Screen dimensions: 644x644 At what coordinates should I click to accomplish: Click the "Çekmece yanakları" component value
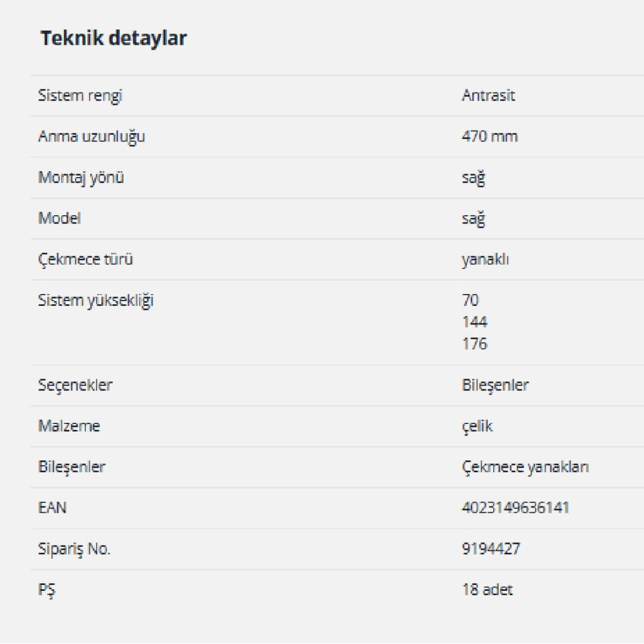coord(525,467)
